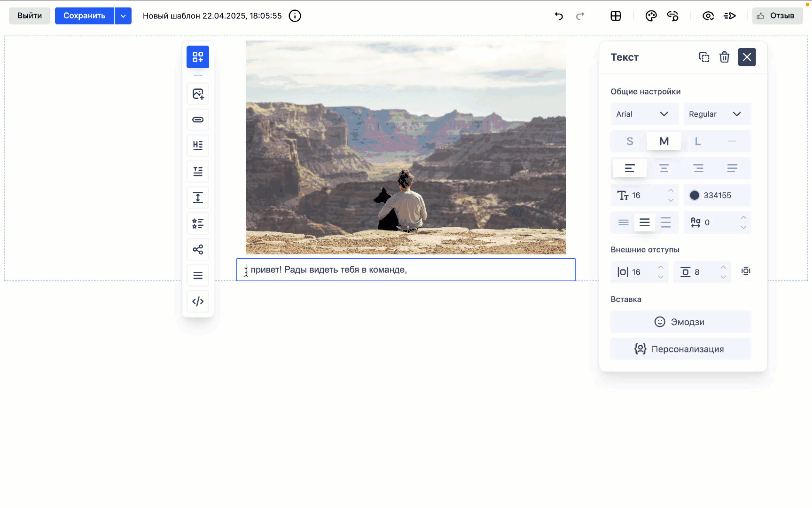
Task: Click the Эмодзи insert button
Action: tap(680, 322)
